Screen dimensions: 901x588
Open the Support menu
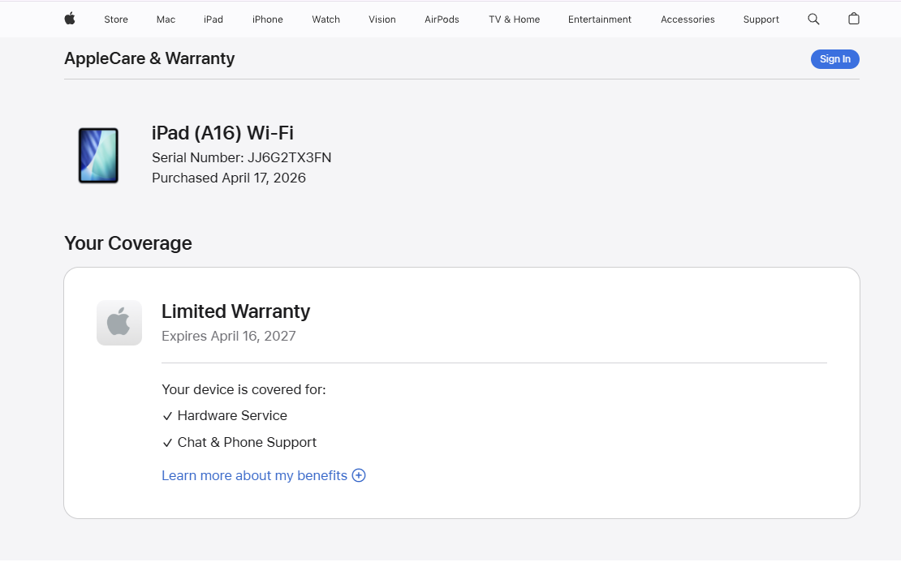tap(761, 19)
